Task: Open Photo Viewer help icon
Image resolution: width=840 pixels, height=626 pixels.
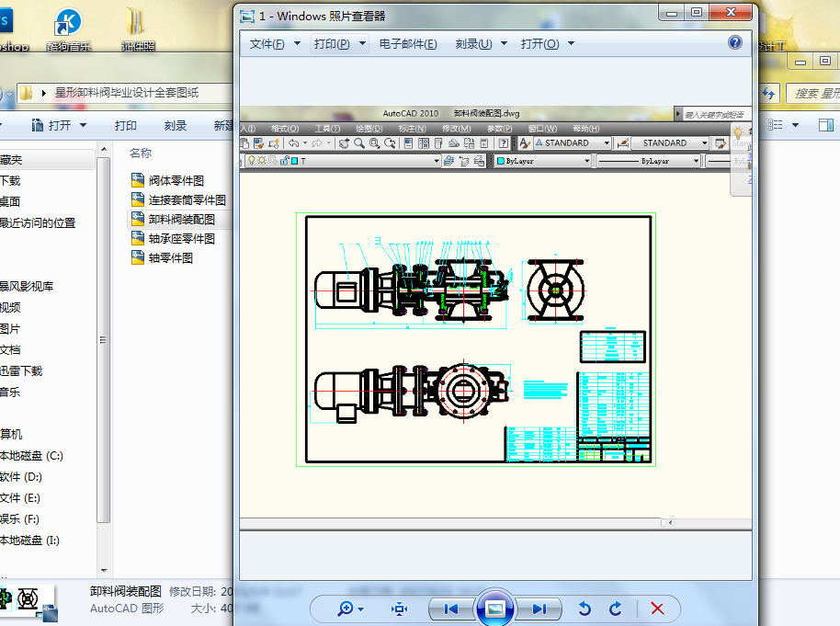Action: click(735, 42)
